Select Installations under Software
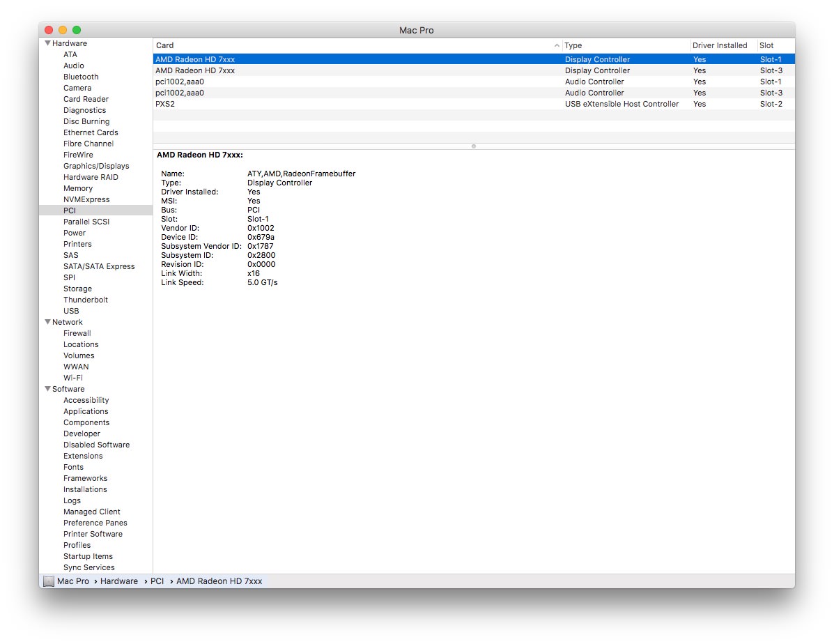 (85, 490)
